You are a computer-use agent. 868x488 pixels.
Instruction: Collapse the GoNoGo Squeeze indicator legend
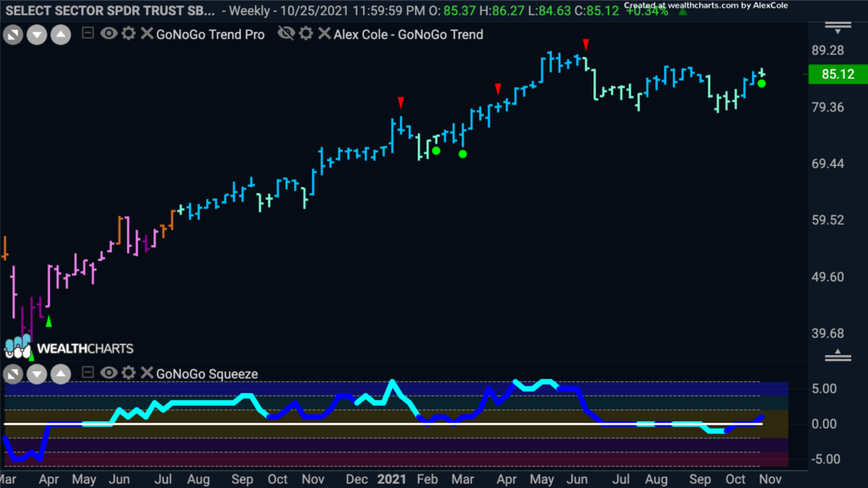87,373
